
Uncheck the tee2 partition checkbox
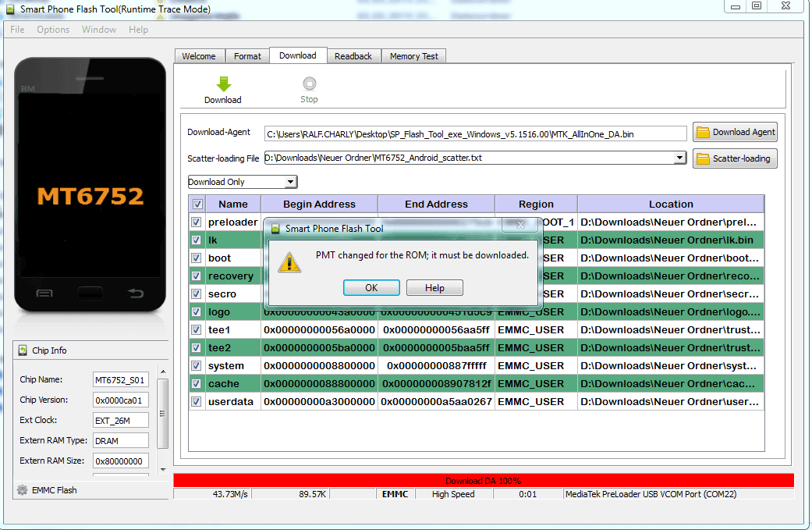197,347
